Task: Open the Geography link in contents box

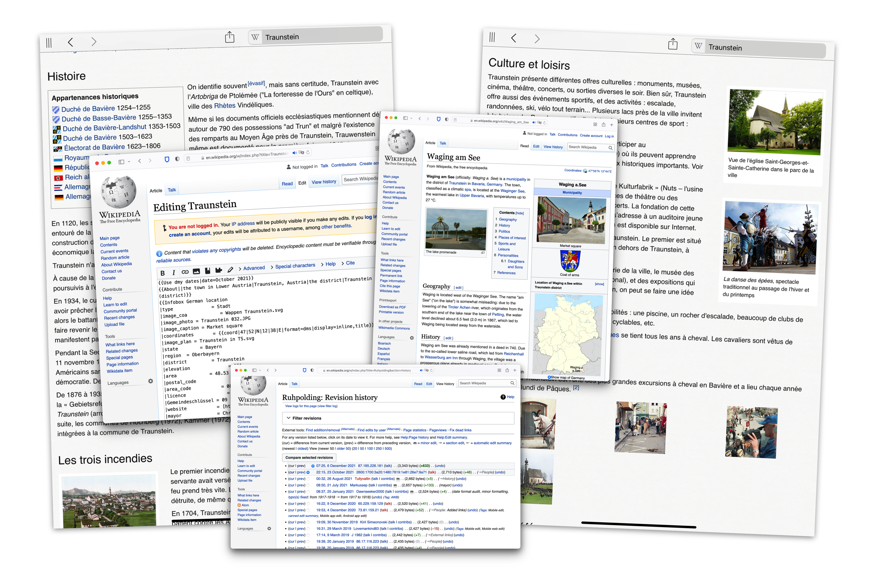Action: click(x=508, y=219)
